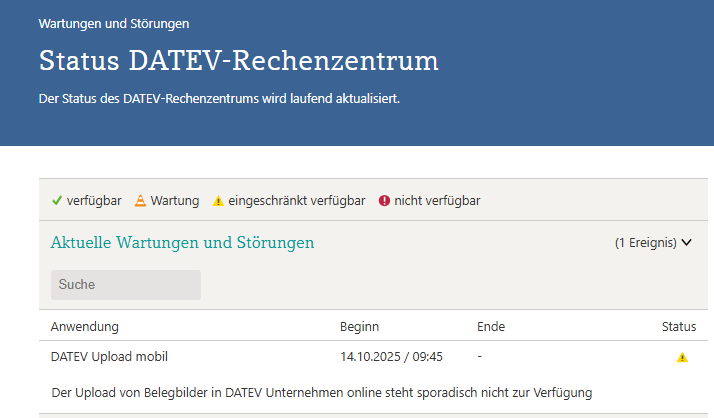Click the warning status icon for DATEV Upload mobil
714x418 pixels.
click(x=682, y=357)
